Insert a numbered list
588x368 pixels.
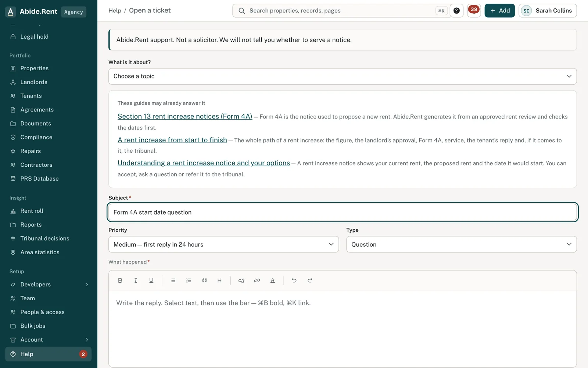click(x=189, y=280)
